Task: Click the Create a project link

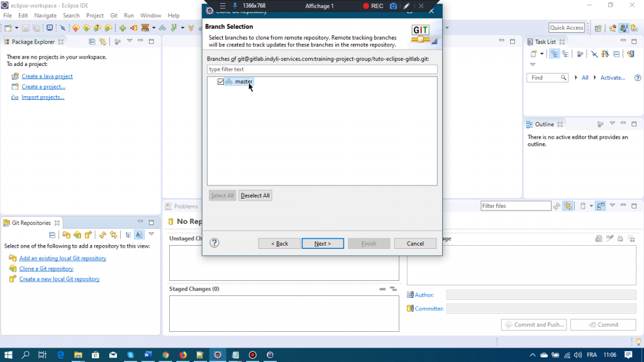Action: 43,87
